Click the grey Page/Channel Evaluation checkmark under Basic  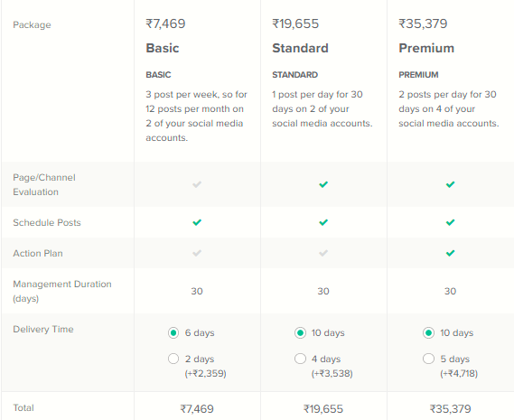tap(197, 184)
